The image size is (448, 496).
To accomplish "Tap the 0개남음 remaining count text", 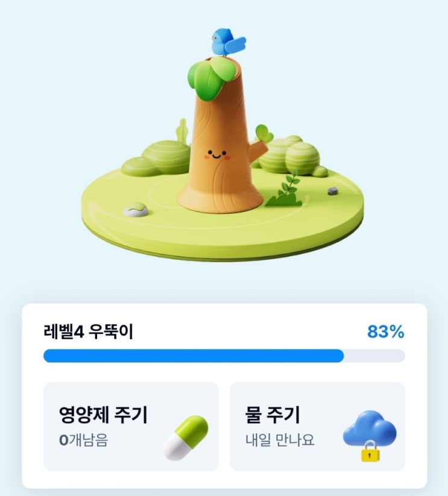I will point(83,440).
